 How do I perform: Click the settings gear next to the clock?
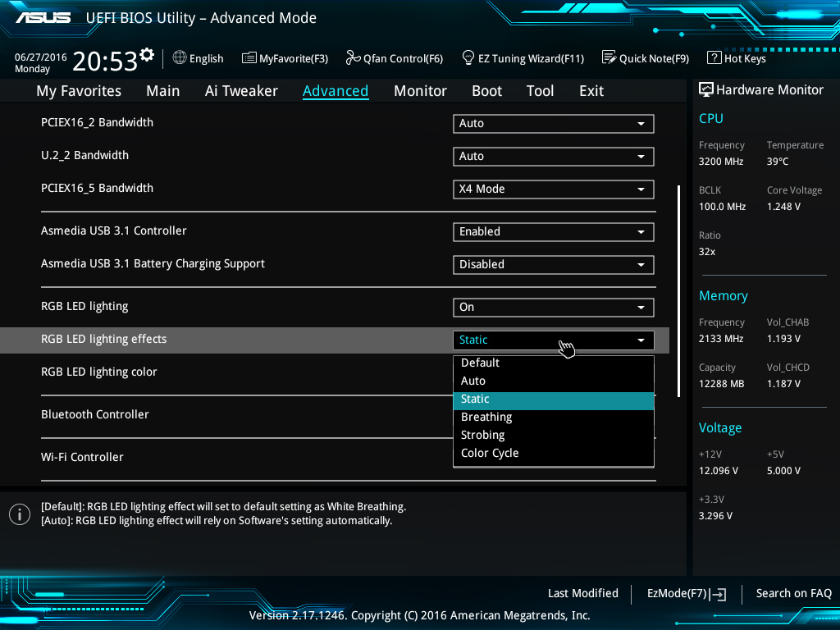tap(147, 55)
